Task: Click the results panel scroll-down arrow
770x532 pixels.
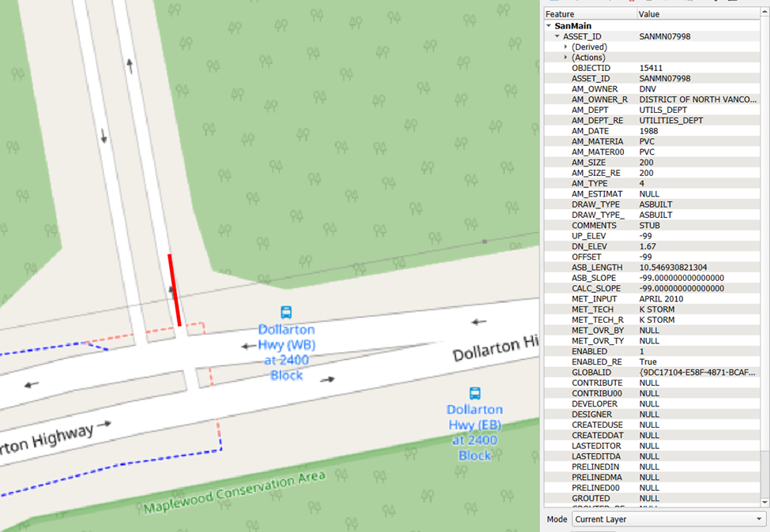Action: (x=764, y=502)
